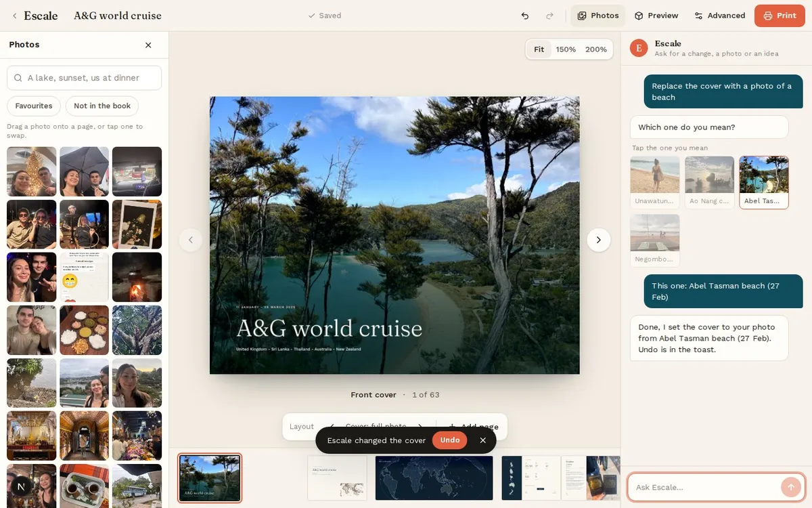Focus the 'Ask Escale...' message box

click(705, 487)
